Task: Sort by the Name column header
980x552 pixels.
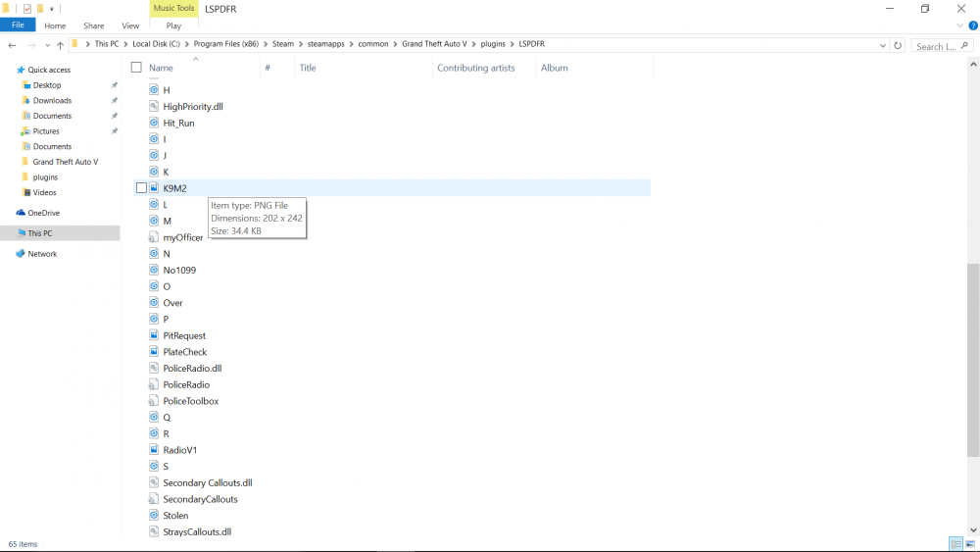Action: [161, 68]
